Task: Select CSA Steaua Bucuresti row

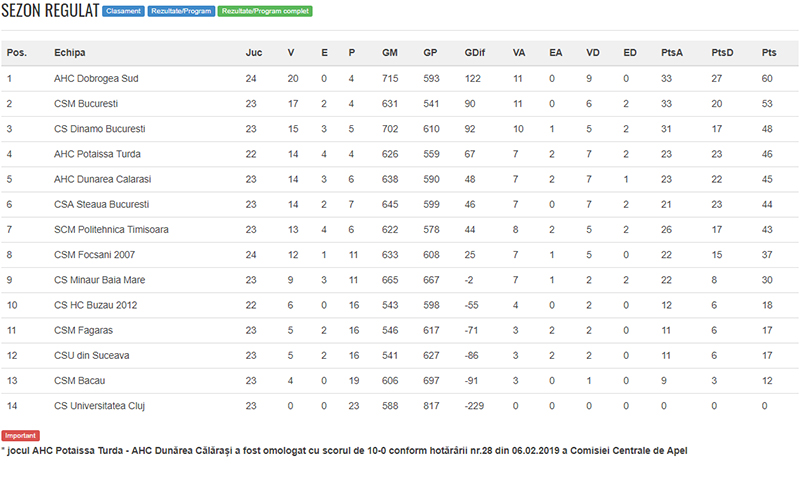Action: [101, 204]
